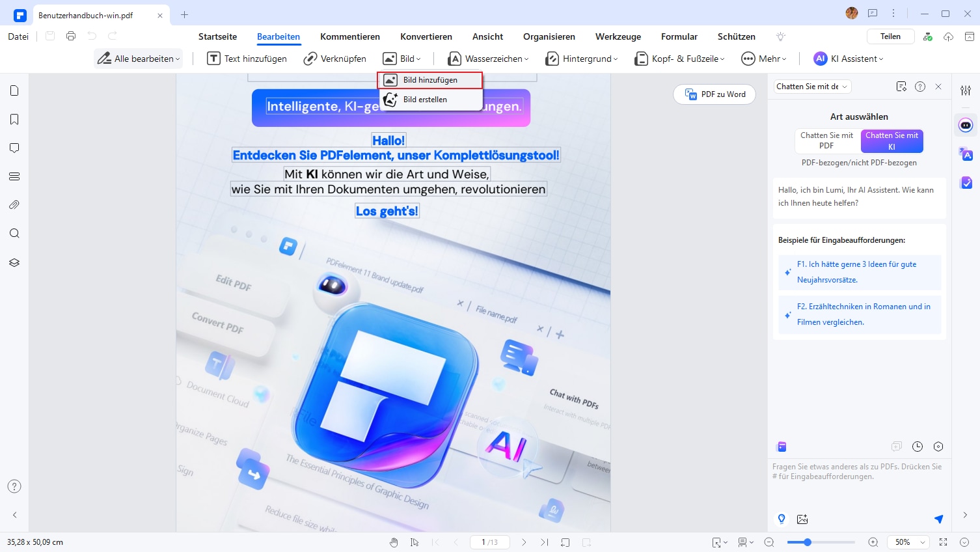Choose Bild erstellen from the menu
980x552 pixels.
tap(430, 100)
